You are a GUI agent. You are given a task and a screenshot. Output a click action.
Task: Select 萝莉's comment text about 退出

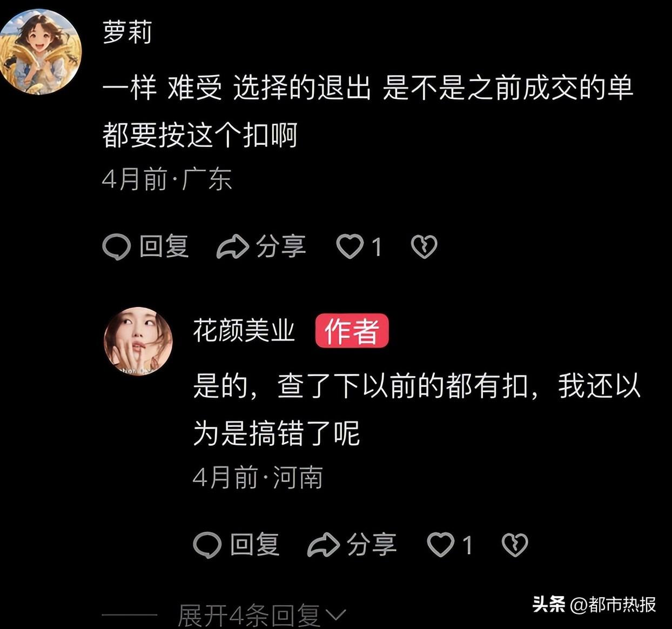point(367,111)
